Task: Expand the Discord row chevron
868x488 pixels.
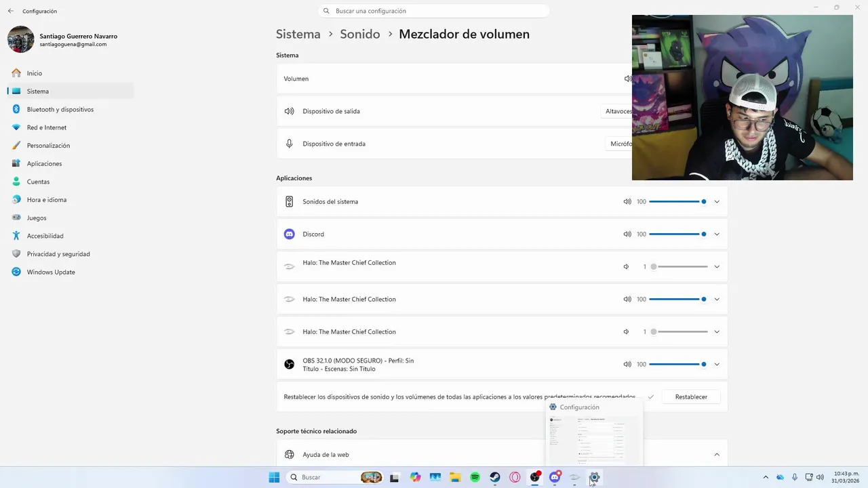Action: (x=717, y=234)
